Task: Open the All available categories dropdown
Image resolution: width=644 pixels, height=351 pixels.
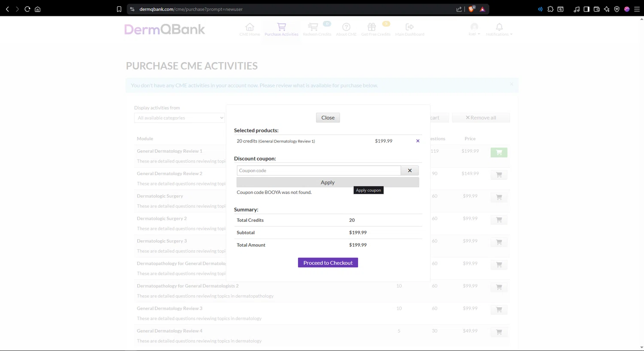Action: (x=179, y=118)
